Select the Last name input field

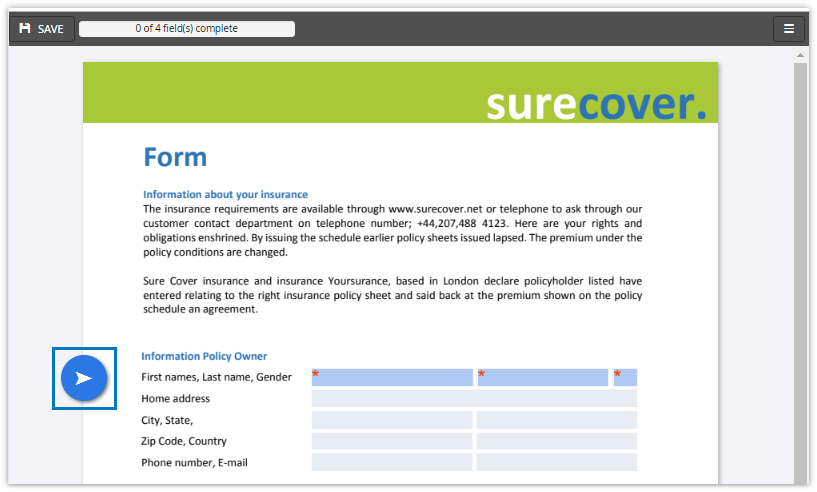(x=542, y=377)
